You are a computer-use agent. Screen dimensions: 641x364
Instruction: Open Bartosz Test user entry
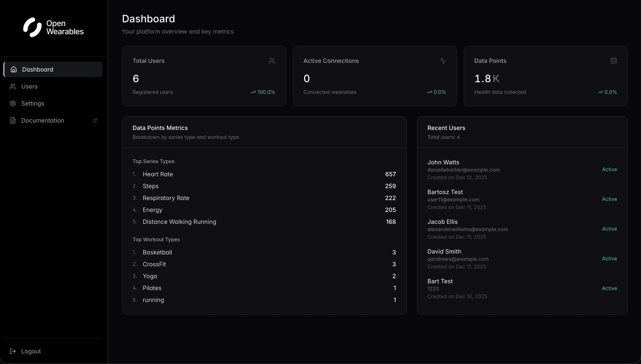click(x=445, y=192)
